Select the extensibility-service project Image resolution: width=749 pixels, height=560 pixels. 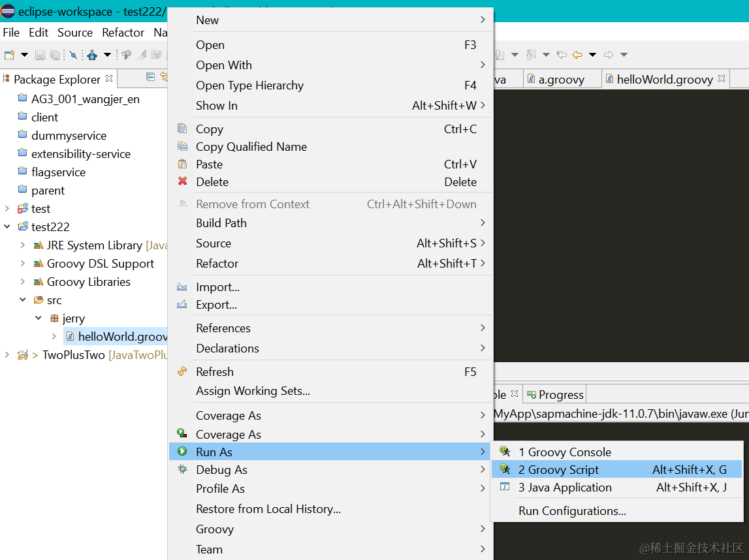click(81, 154)
